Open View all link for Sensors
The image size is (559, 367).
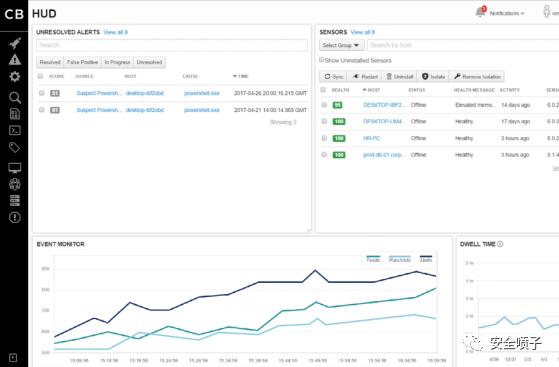363,32
